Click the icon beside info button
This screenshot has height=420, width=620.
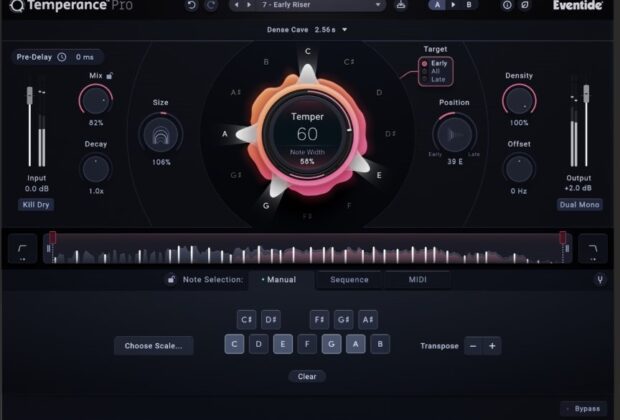[x=525, y=5]
